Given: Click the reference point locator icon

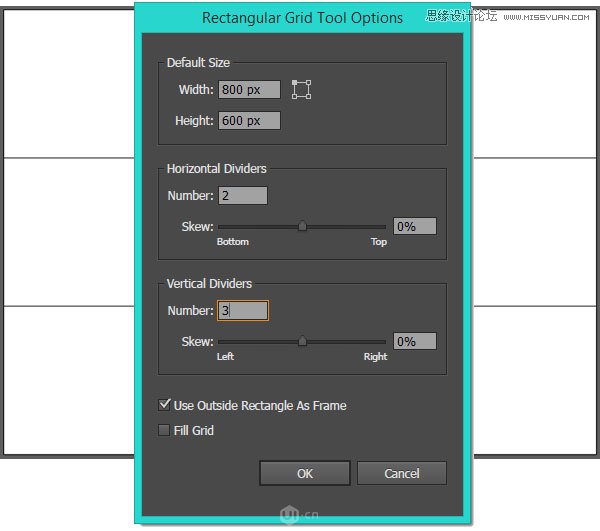Looking at the screenshot, I should [301, 89].
